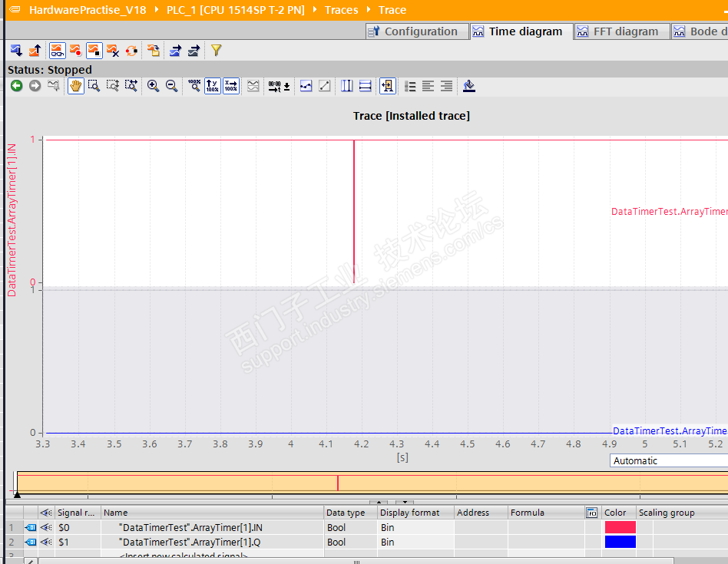Image resolution: width=728 pixels, height=564 pixels.
Task: Click the display samples points icon
Action: 306,86
